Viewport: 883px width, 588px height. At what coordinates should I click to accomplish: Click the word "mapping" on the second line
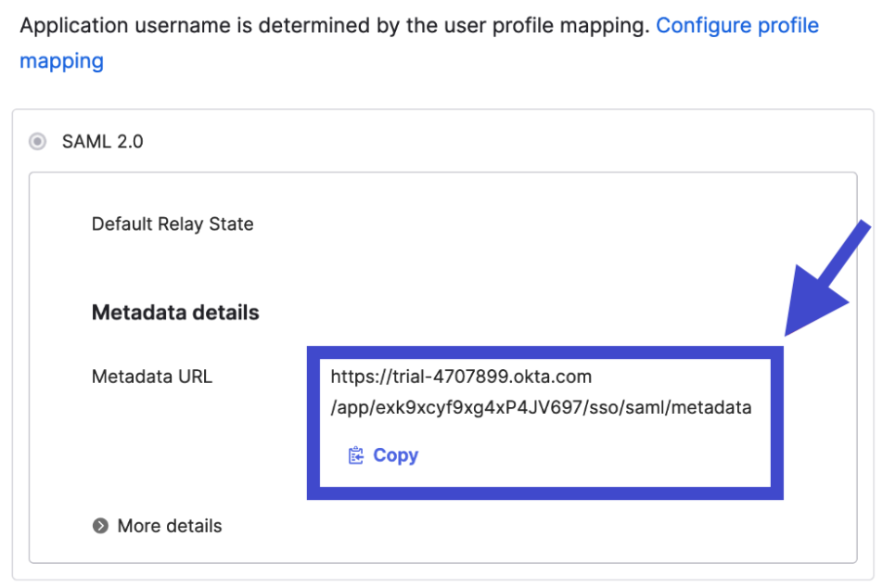pyautogui.click(x=61, y=61)
